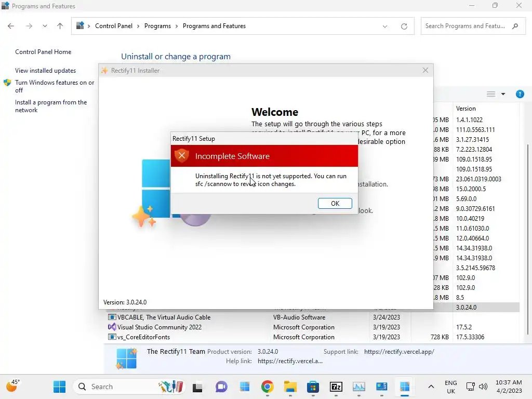Refresh the Programs and Features list

[404, 26]
